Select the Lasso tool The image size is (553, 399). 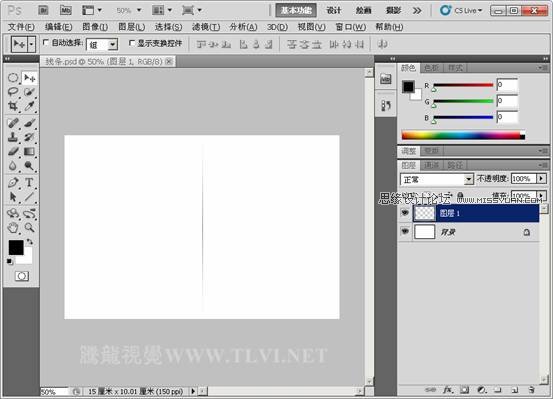[13, 92]
